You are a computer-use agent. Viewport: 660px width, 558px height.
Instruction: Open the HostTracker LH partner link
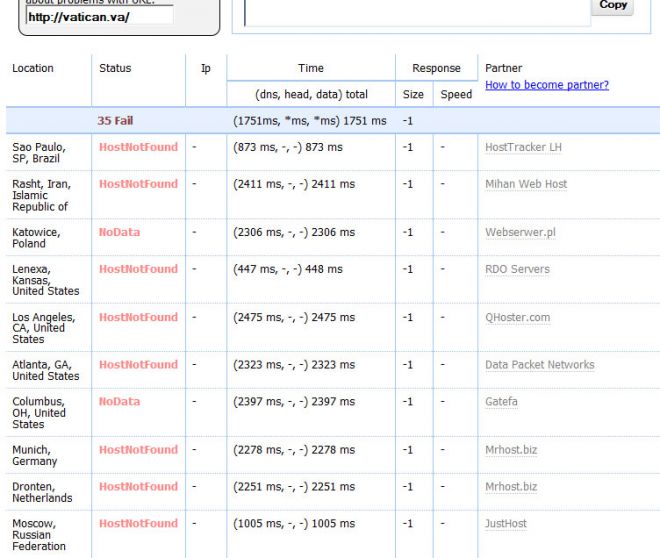coord(523,147)
